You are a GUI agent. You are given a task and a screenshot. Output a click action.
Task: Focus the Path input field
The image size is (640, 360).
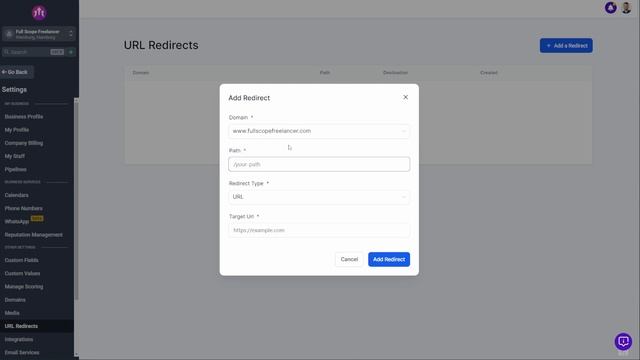click(x=319, y=164)
